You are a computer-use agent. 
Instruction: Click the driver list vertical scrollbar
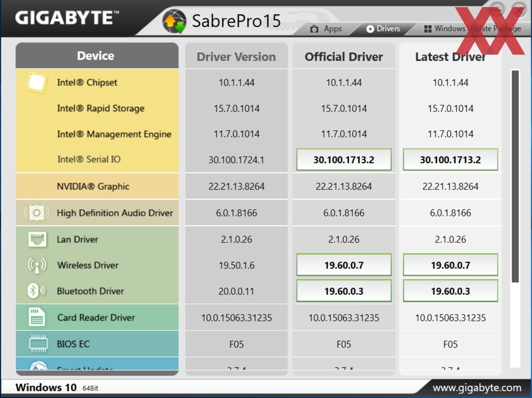click(x=515, y=176)
